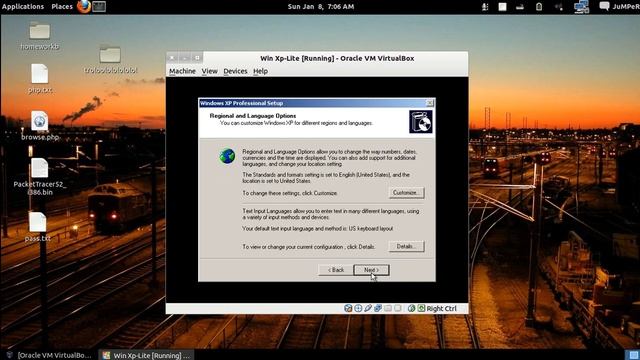Open the trolololololol folder on the desktop

[110, 60]
